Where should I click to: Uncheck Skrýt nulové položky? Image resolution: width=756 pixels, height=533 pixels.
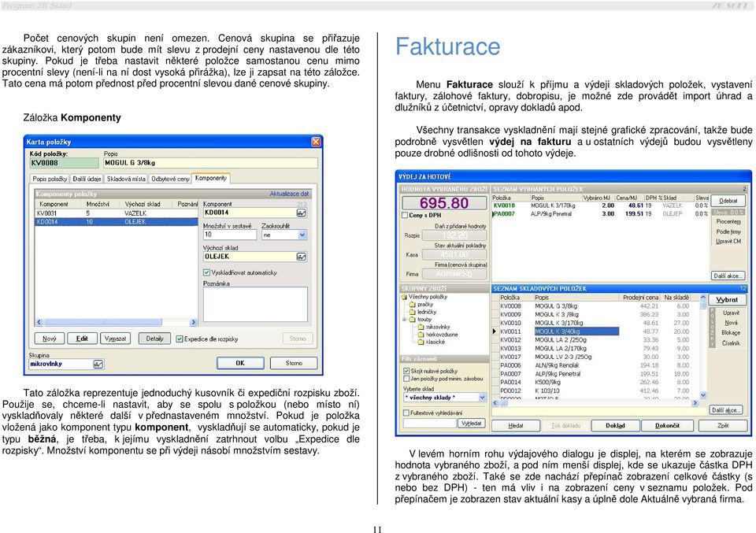[406, 371]
